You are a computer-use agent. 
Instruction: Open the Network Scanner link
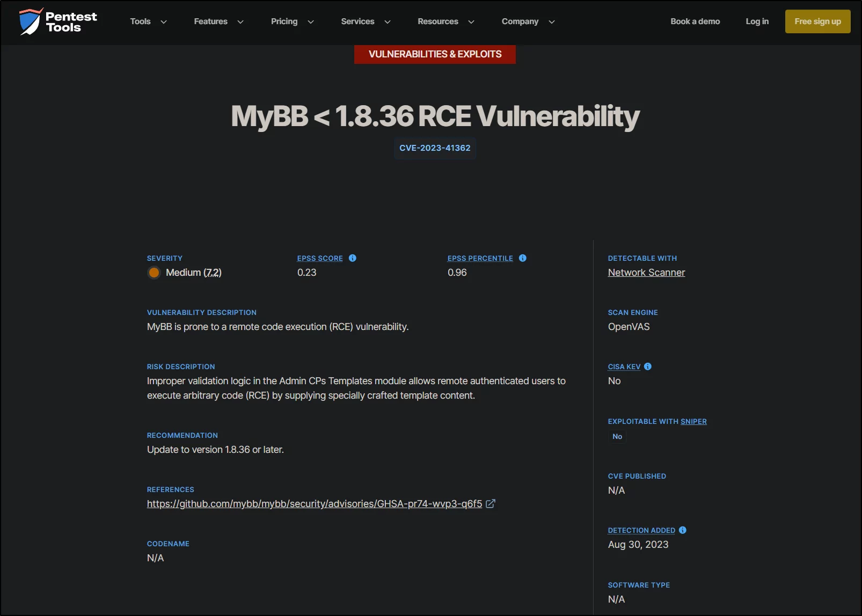646,273
